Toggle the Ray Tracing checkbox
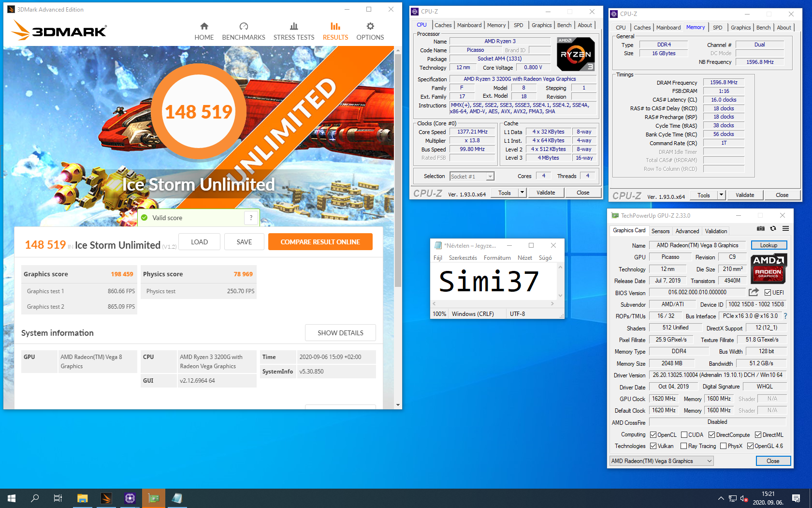The height and width of the screenshot is (508, 812). (x=683, y=446)
